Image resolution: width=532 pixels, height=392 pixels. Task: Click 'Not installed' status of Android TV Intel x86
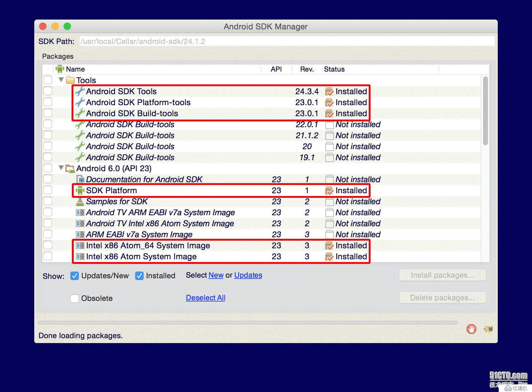[x=358, y=224]
